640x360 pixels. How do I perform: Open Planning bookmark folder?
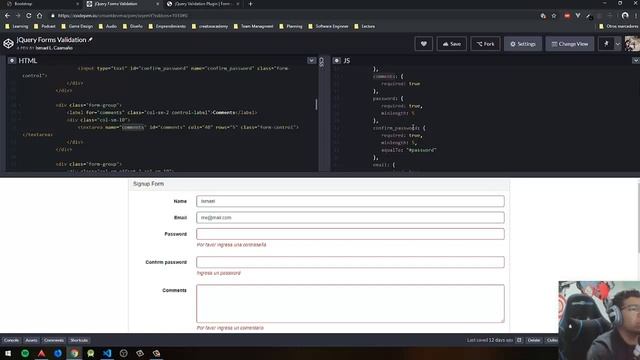[x=291, y=26]
